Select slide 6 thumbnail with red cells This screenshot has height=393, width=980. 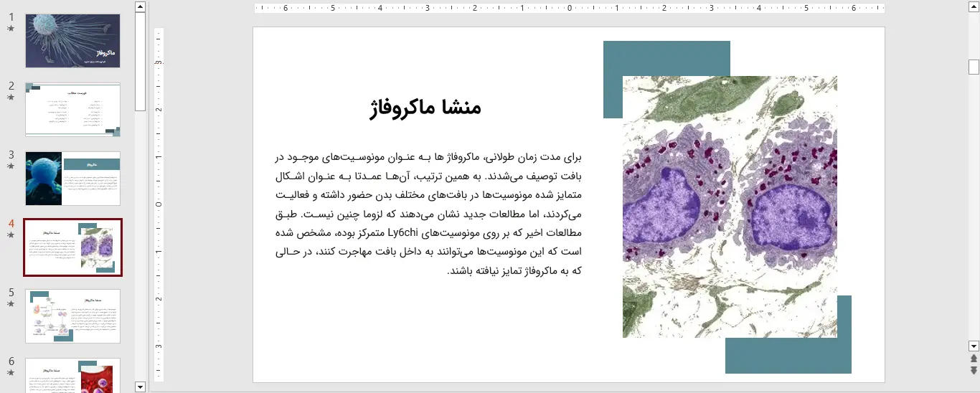[73, 375]
